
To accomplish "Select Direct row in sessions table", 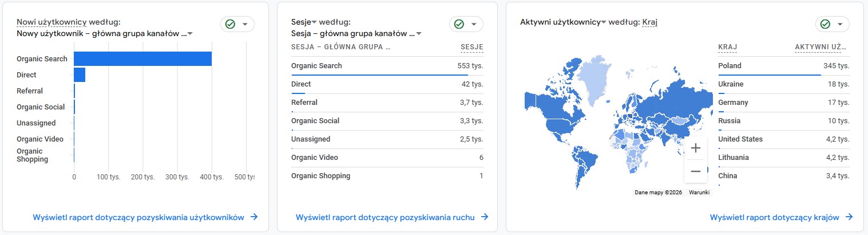I will [387, 84].
